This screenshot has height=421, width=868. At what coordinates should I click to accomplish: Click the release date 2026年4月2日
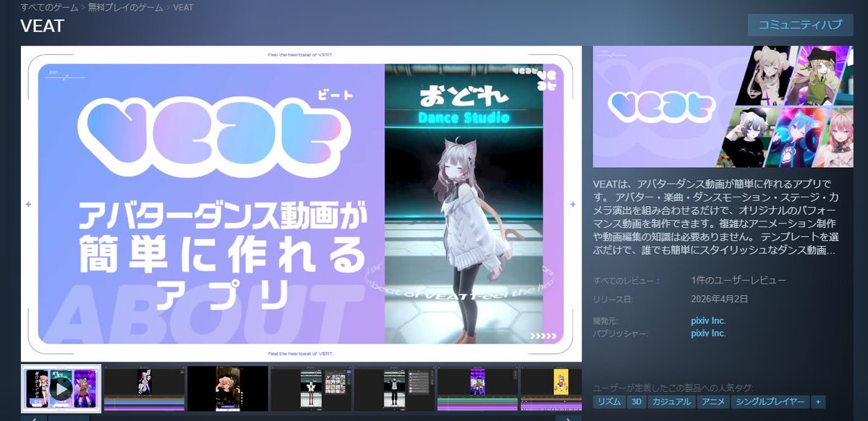721,299
